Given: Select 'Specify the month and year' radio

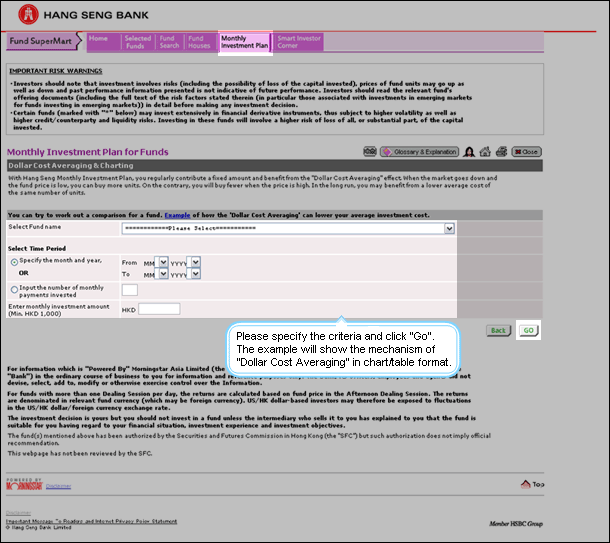Looking at the screenshot, I should (14, 262).
